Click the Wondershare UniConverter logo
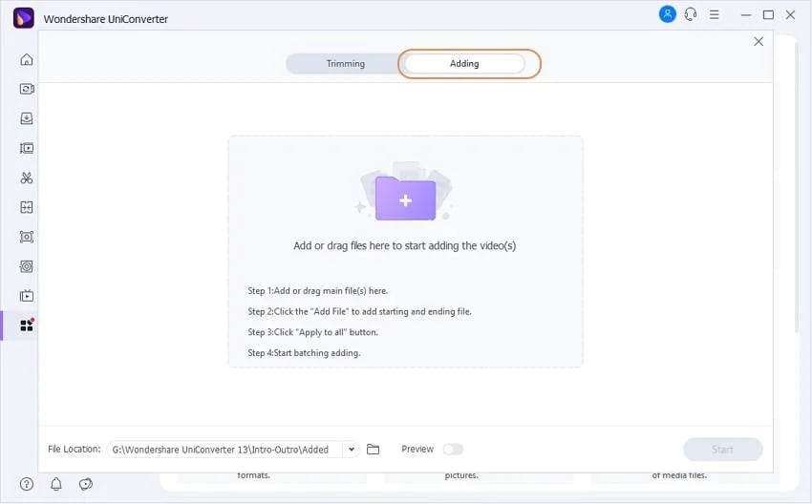The width and height of the screenshot is (812, 504). coord(23,18)
